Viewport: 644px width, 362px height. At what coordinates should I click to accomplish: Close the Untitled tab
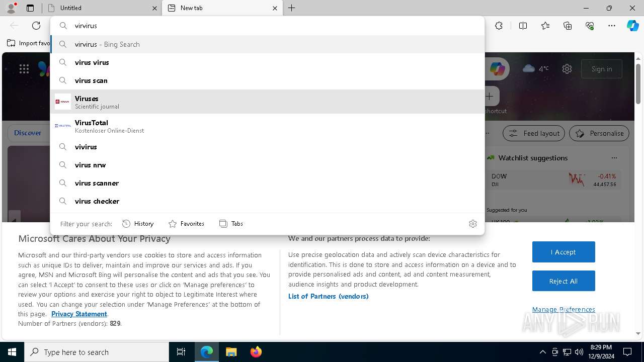click(154, 8)
